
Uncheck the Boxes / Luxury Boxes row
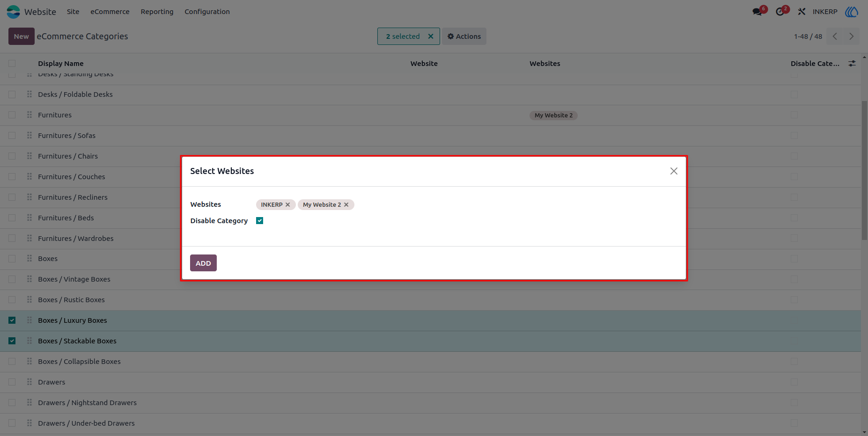12,320
